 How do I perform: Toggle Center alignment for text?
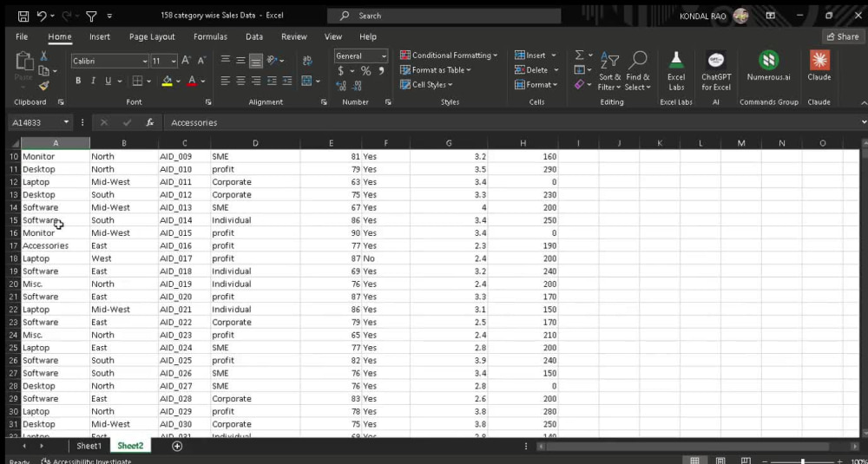tap(240, 81)
